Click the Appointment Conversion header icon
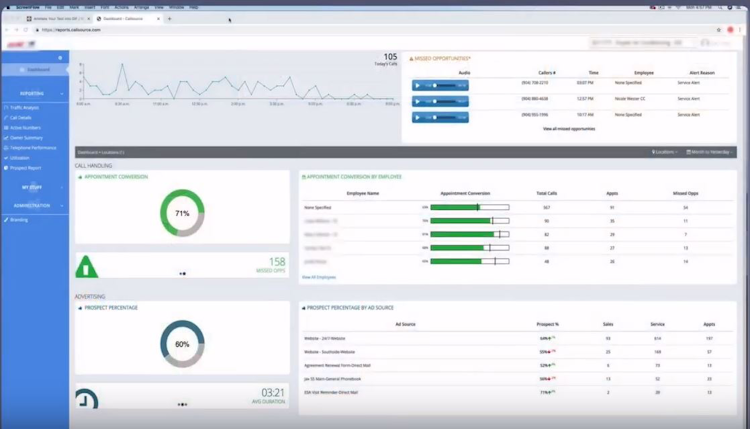 point(80,177)
